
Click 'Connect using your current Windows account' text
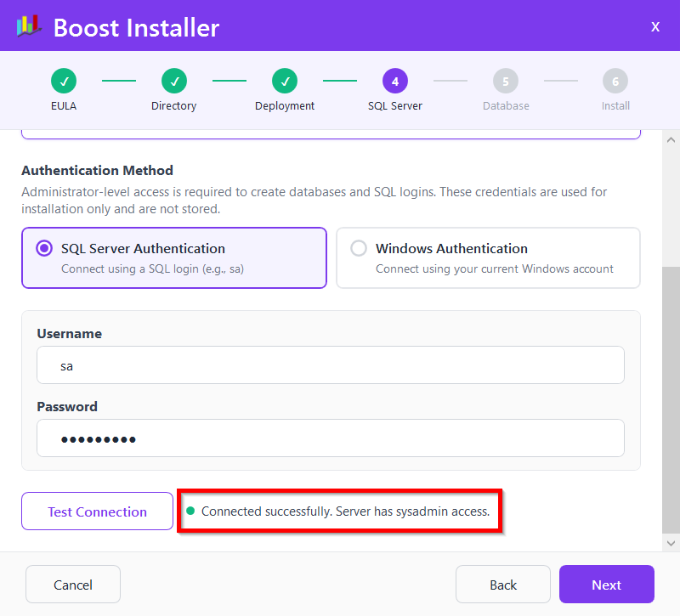tap(495, 269)
